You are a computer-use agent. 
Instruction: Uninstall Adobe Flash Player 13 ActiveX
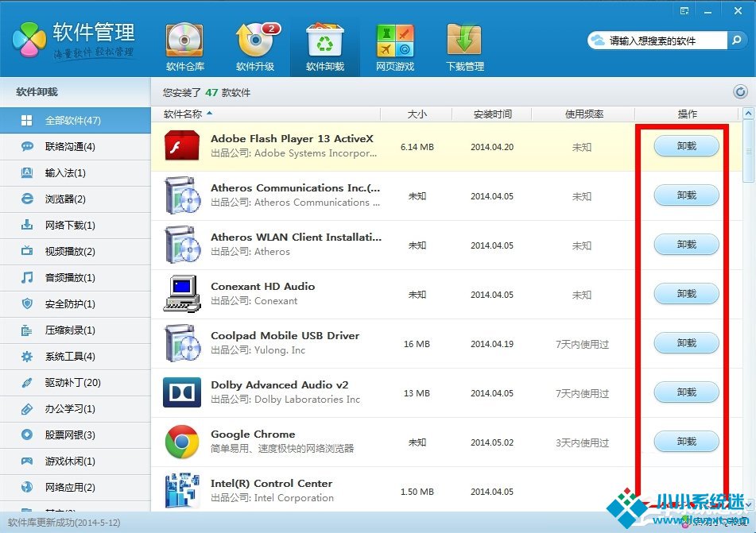pos(686,146)
